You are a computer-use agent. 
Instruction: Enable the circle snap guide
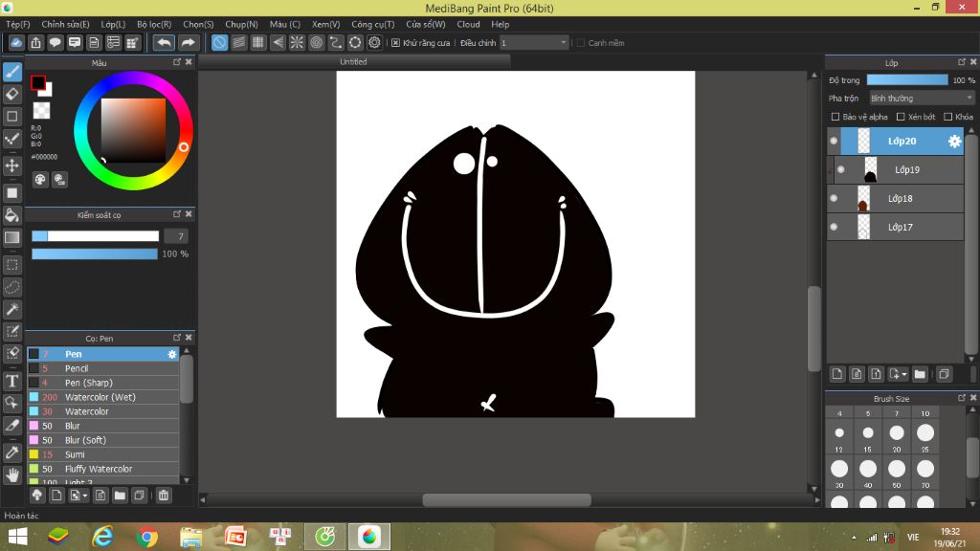click(x=316, y=42)
